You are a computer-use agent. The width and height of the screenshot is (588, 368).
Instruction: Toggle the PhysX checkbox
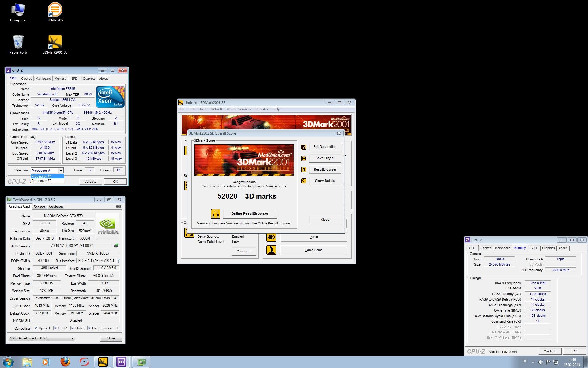[x=72, y=328]
